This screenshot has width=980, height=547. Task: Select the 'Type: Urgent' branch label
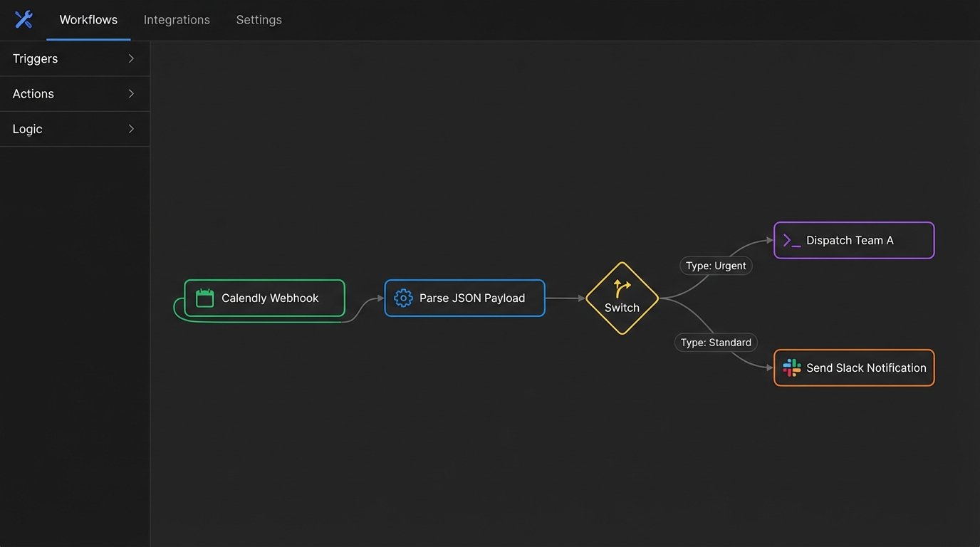[x=715, y=266]
